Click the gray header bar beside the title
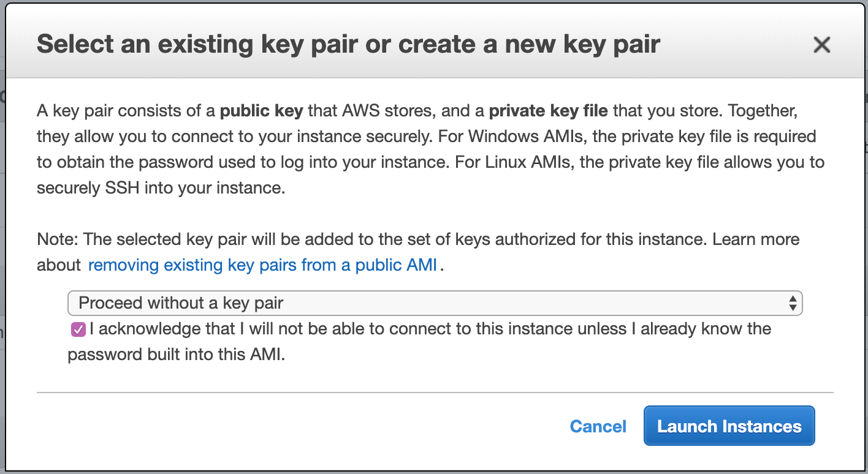The image size is (868, 474). [x=736, y=45]
